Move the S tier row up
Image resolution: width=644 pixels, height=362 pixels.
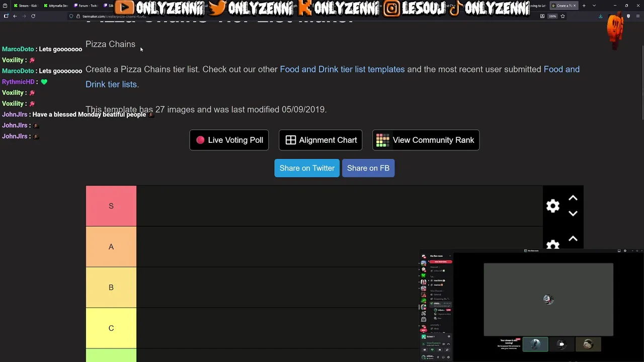tap(573, 199)
